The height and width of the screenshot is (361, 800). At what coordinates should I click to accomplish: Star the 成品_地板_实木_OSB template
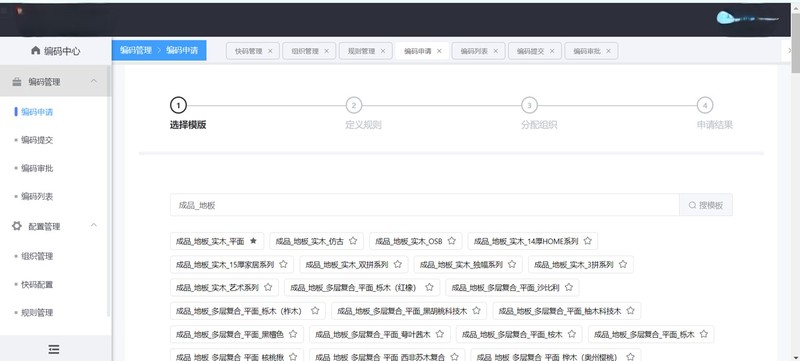coord(452,241)
